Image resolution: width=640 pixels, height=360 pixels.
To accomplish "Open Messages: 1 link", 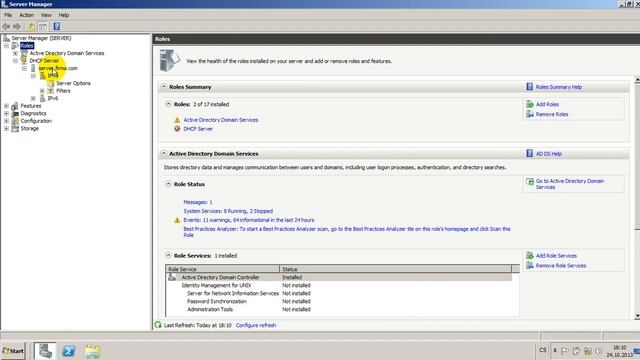I will pos(198,202).
